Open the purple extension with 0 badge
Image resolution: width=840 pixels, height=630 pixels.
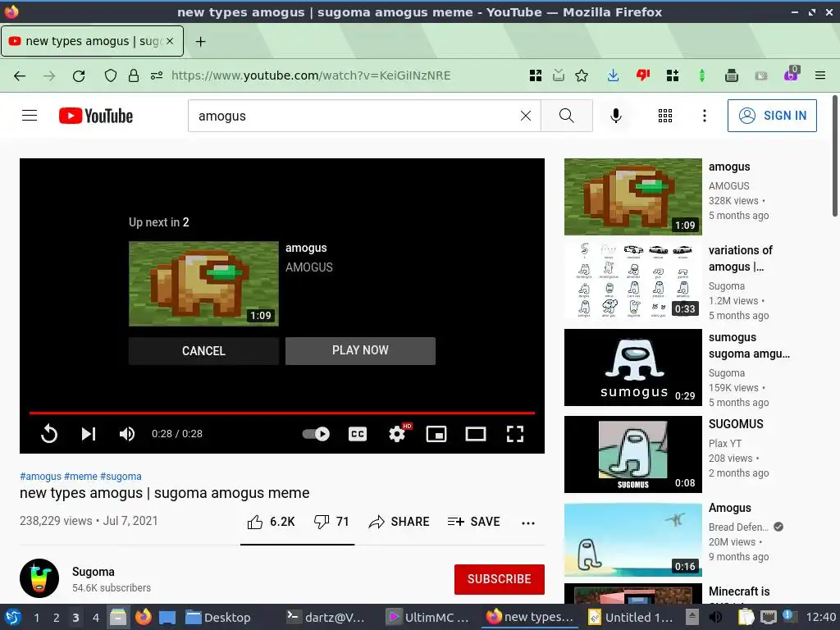[791, 75]
